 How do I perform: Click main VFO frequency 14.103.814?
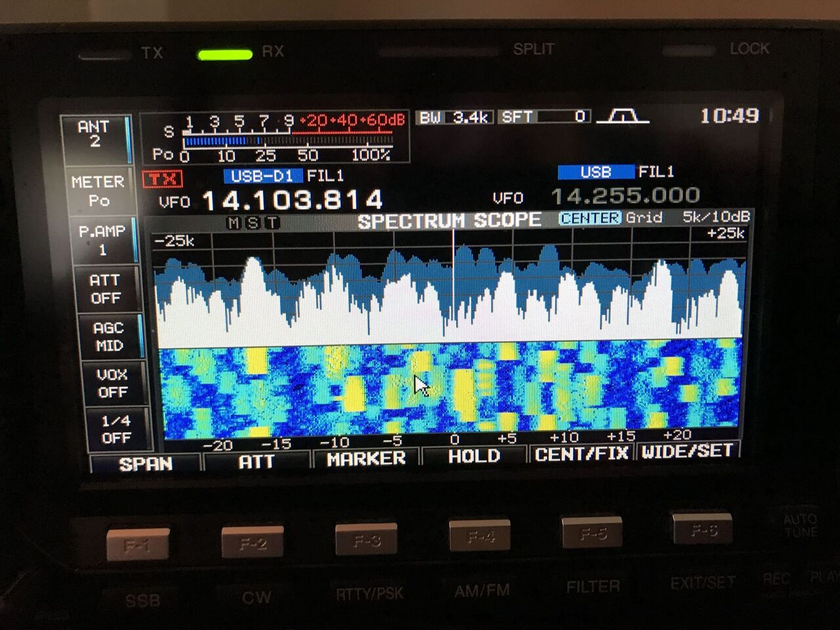coord(292,199)
